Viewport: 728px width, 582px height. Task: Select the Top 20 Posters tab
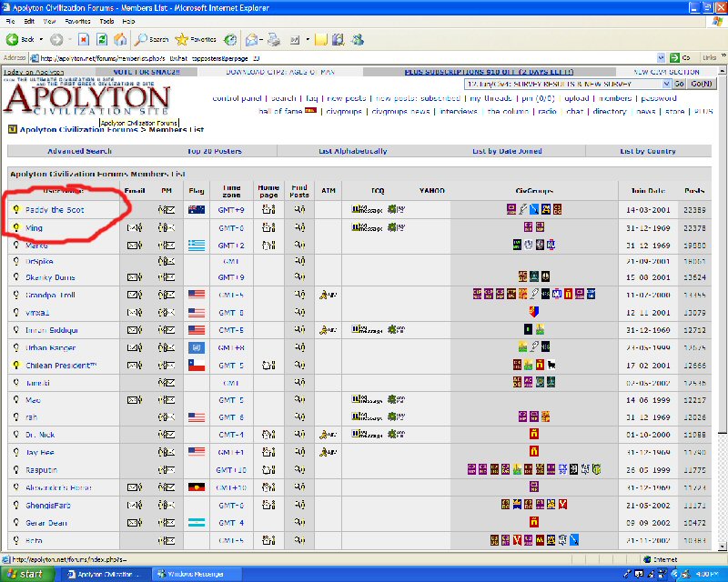(215, 151)
